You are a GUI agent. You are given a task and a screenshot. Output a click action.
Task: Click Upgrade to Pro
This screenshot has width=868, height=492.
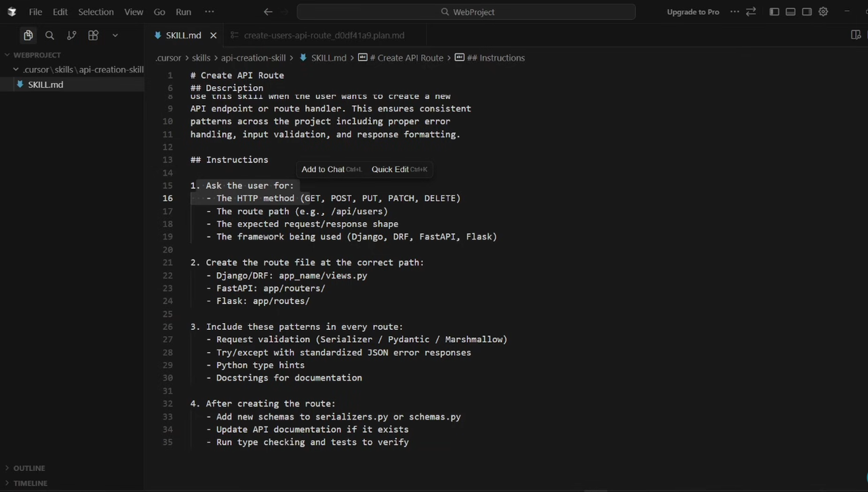point(693,12)
